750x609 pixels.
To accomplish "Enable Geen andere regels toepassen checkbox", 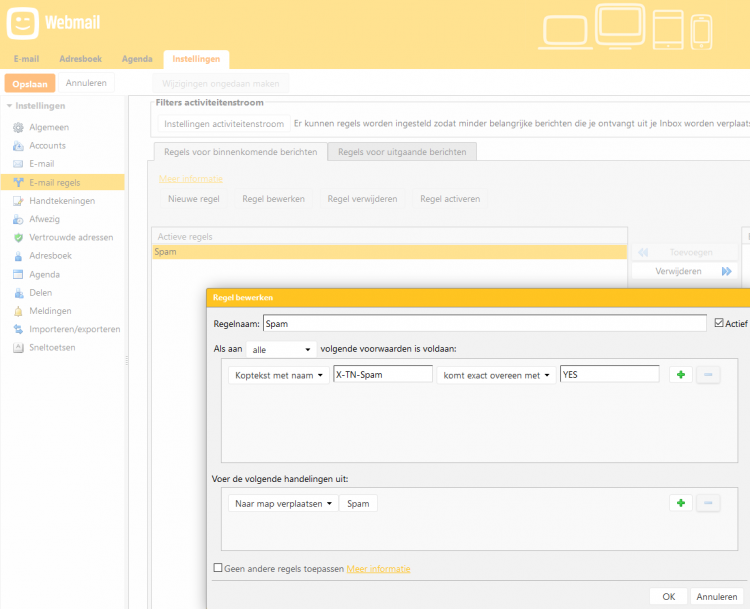I will [x=218, y=568].
